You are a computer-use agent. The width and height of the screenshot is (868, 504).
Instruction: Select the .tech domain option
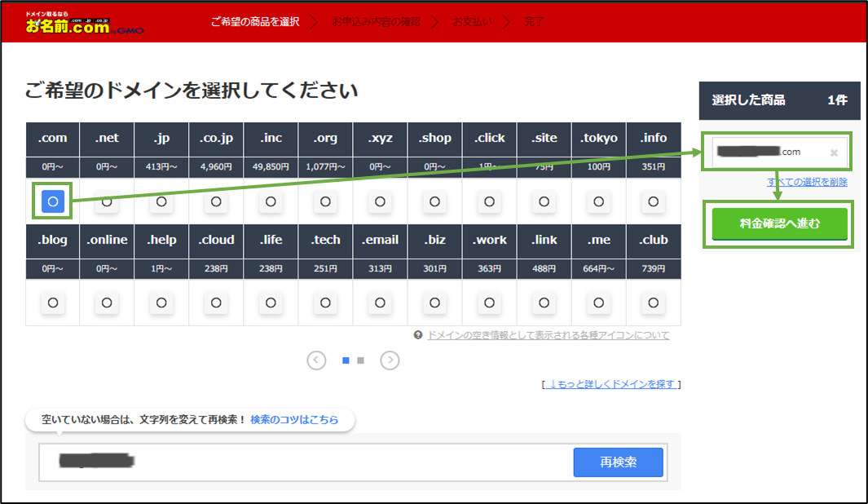point(325,303)
